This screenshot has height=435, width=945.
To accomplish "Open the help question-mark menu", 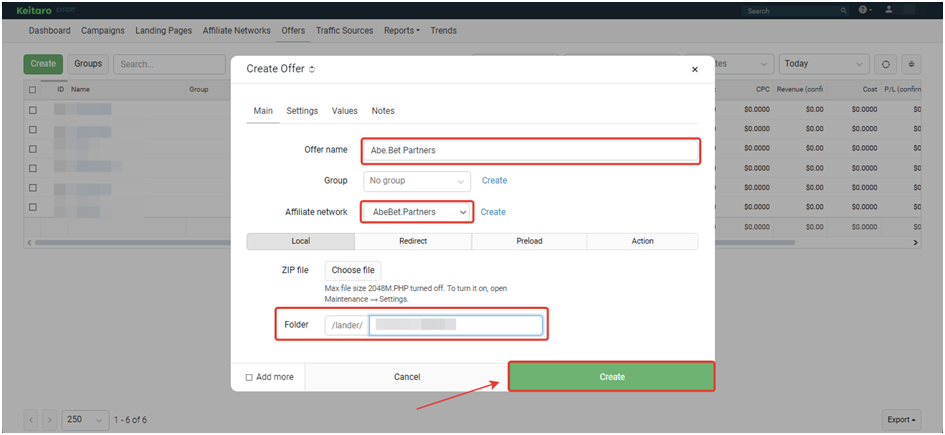I will [x=865, y=10].
